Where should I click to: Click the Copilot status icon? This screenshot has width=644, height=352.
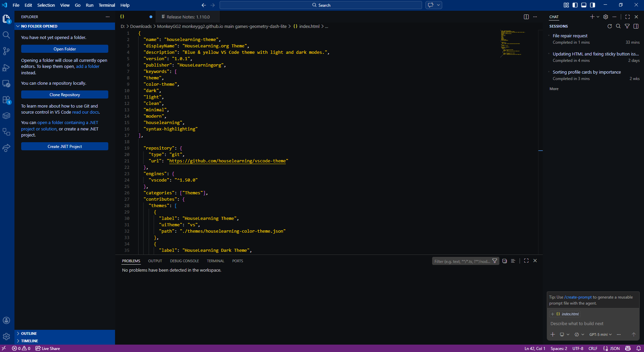click(628, 348)
